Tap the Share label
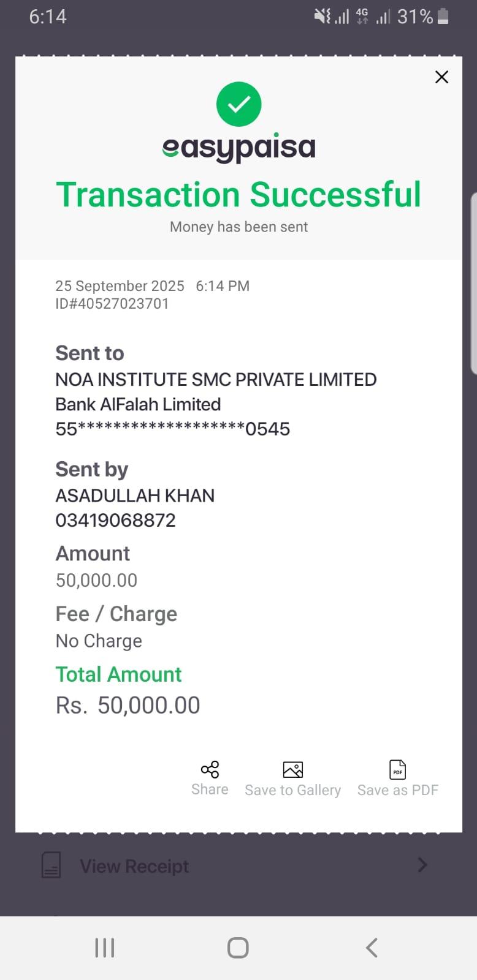 210,790
